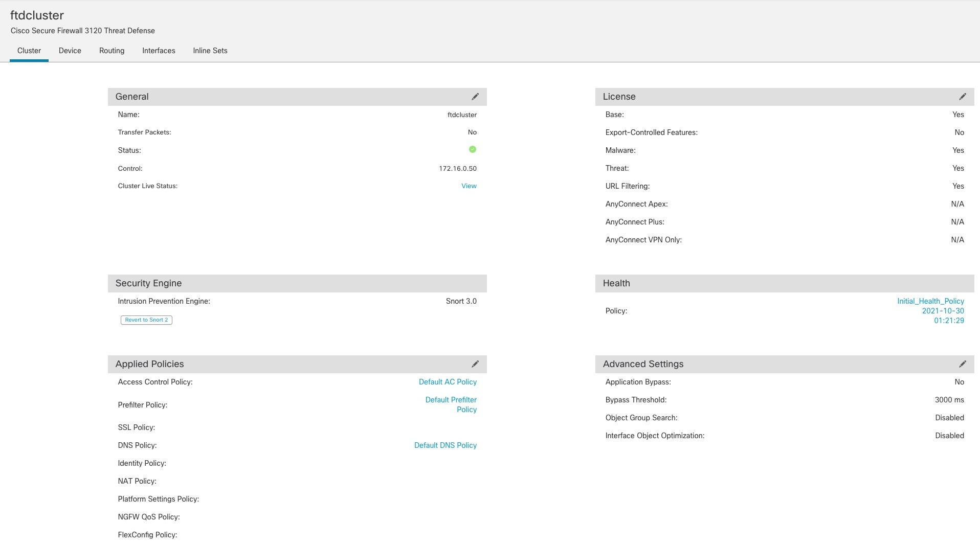Click the ftdcluster page title
The width and height of the screenshot is (980, 544).
pyautogui.click(x=37, y=15)
